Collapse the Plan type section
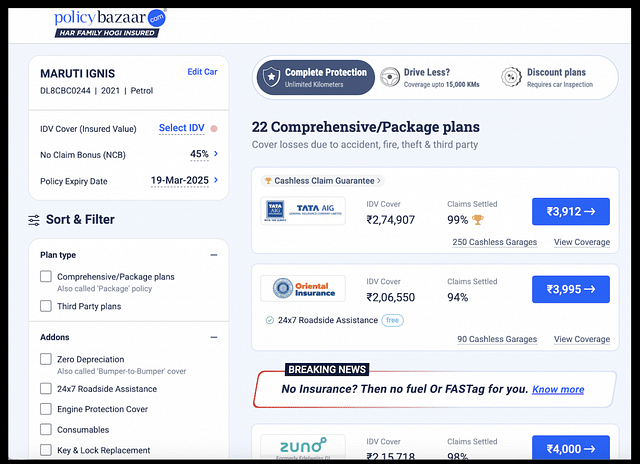 (213, 255)
